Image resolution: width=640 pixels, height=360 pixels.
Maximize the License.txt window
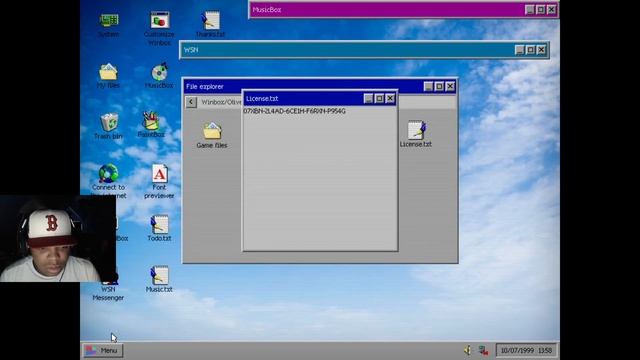point(379,98)
